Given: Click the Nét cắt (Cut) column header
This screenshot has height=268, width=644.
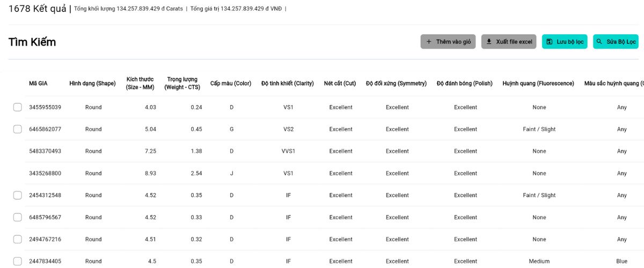Looking at the screenshot, I should (x=340, y=83).
